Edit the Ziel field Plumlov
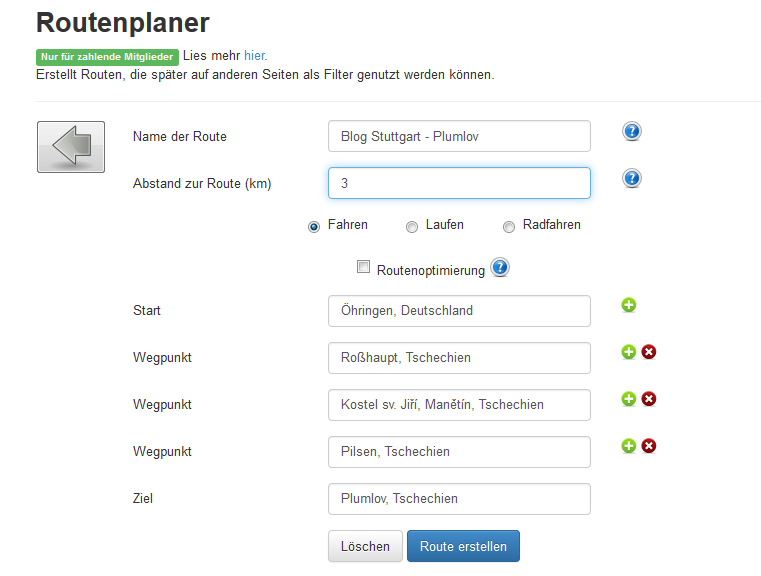This screenshot has width=761, height=576. (x=459, y=498)
